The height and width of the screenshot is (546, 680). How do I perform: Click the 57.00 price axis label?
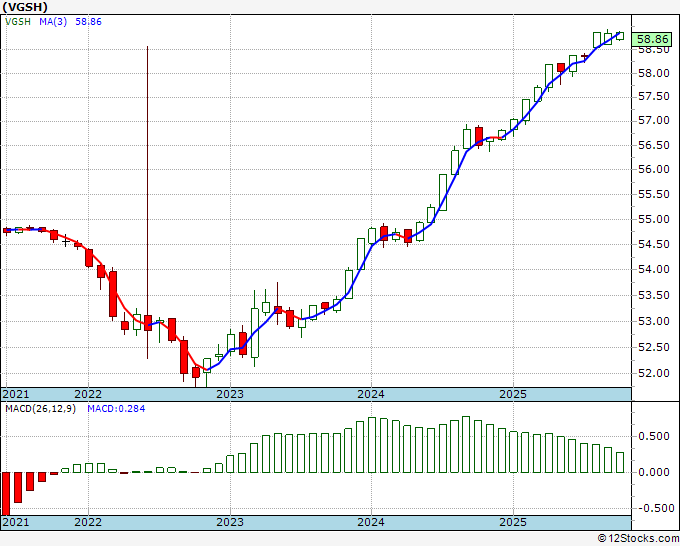(x=654, y=120)
